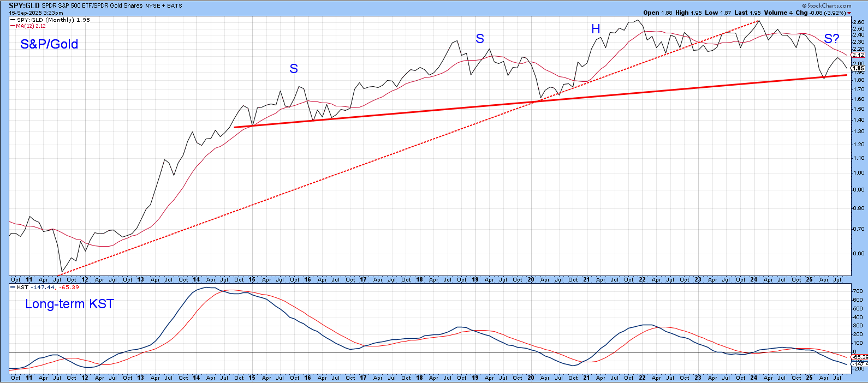This screenshot has width=868, height=383.
Task: Click the black SPY:GLD legend line marker
Action: point(13,20)
